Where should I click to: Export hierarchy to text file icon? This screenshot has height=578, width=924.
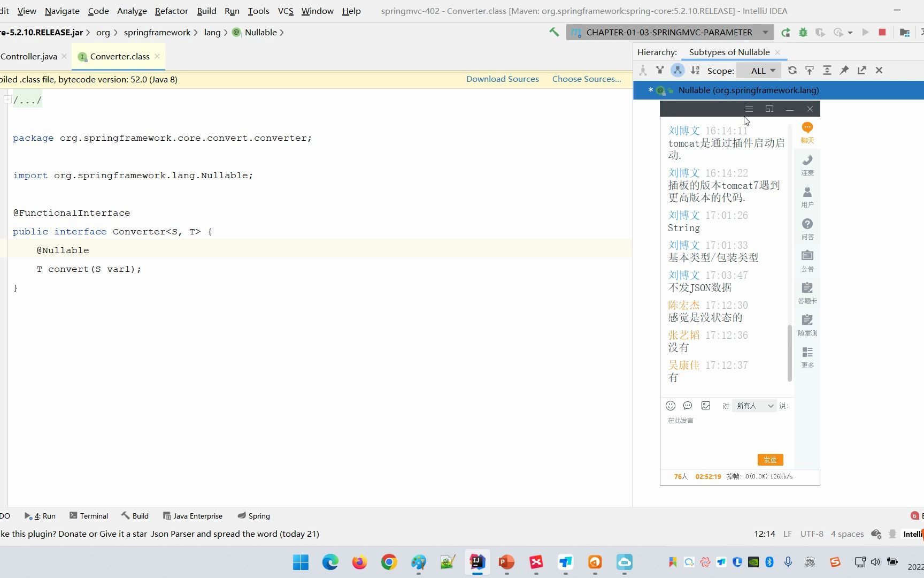coord(862,70)
